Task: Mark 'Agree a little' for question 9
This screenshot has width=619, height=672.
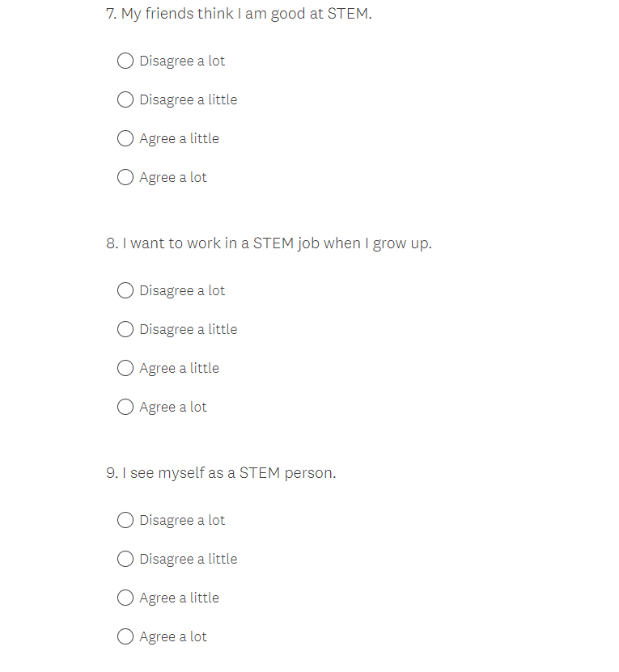Action: [125, 598]
